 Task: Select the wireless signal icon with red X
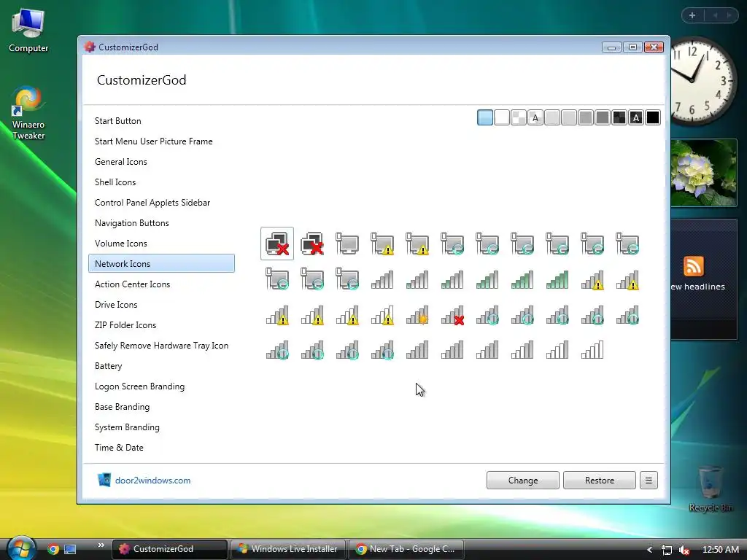452,314
